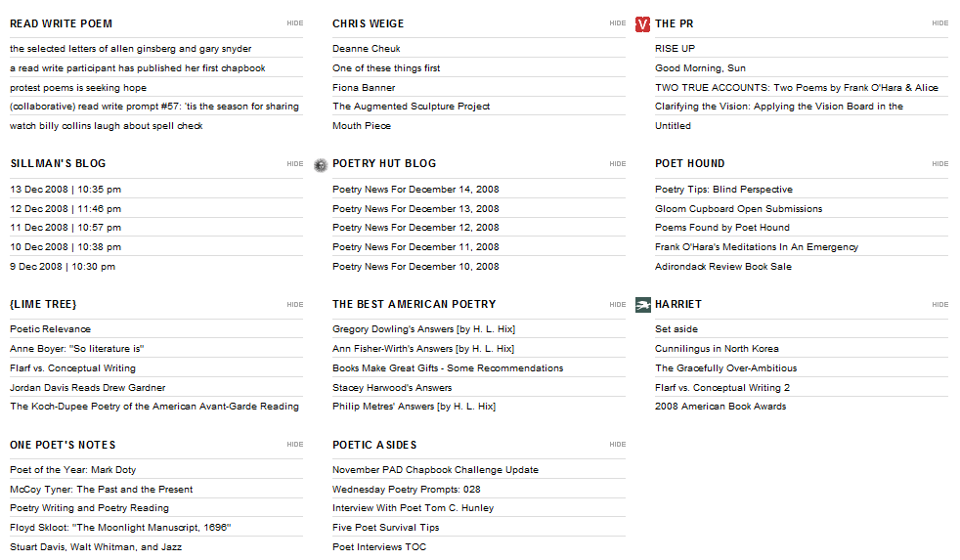Open 'Poet of the Year: Mark Doty'

pos(73,469)
